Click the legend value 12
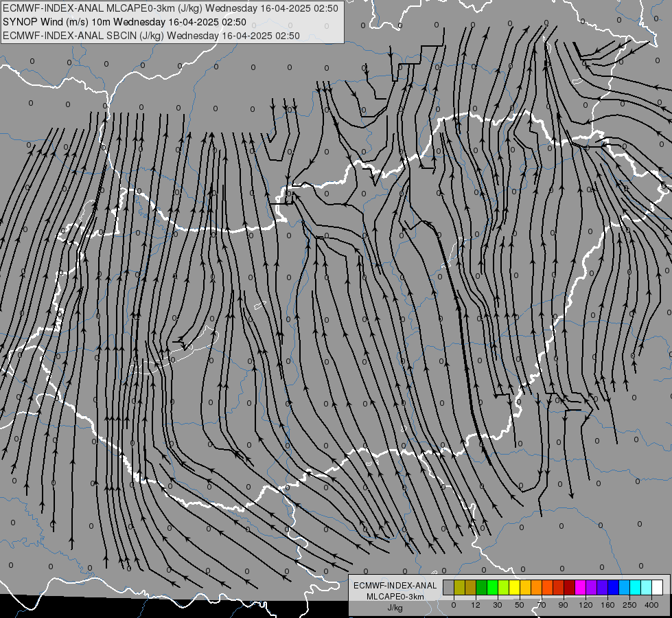 [476, 605]
